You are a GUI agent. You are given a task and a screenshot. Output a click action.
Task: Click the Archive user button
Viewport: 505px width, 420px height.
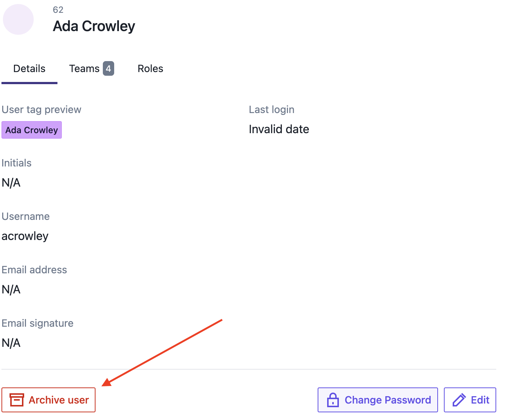click(x=48, y=400)
